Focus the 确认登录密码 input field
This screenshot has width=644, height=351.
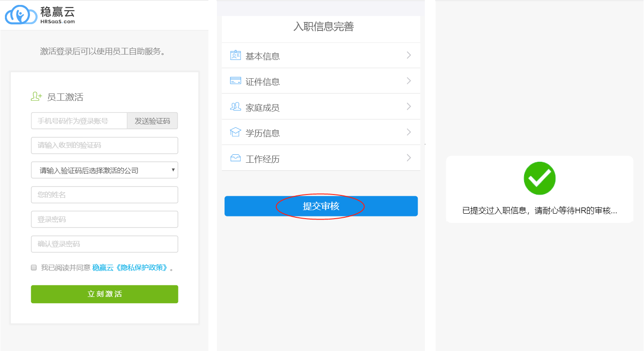[105, 244]
